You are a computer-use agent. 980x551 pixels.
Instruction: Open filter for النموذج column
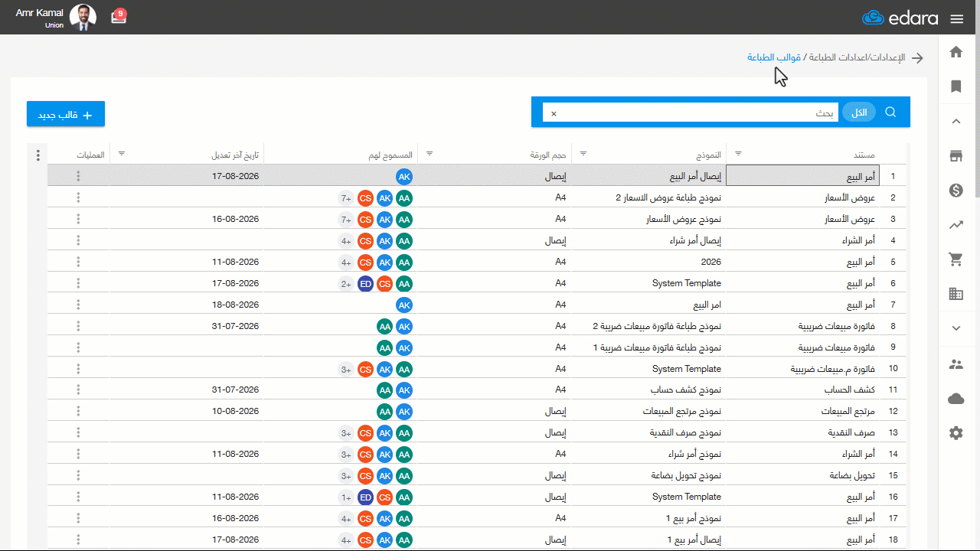[x=583, y=154]
